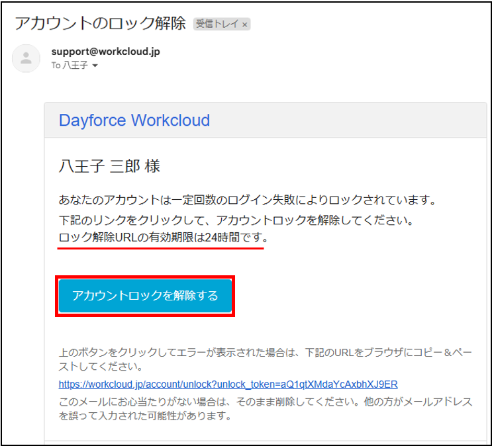
Task: Click the email subject アカウントのロック解除
Action: 101,24
